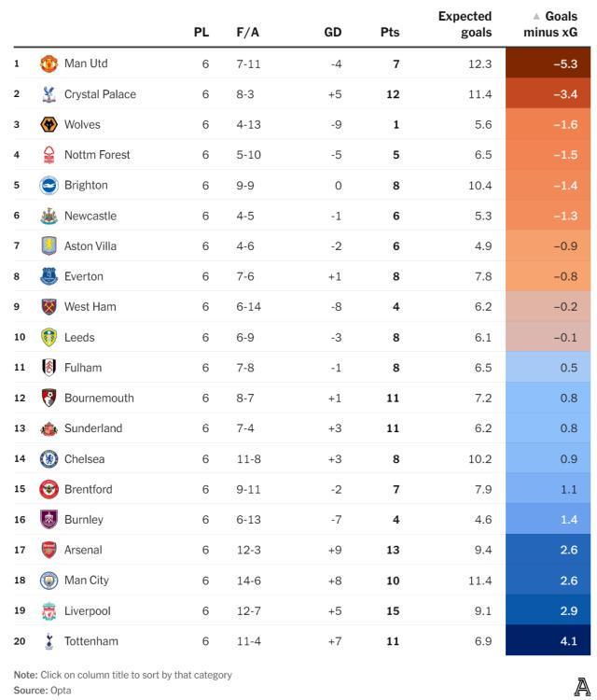Sort table by Expected goals column

pos(464,24)
